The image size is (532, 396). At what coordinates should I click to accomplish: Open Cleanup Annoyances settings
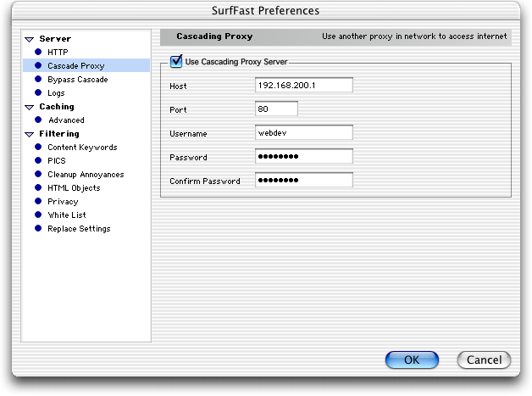tap(86, 175)
